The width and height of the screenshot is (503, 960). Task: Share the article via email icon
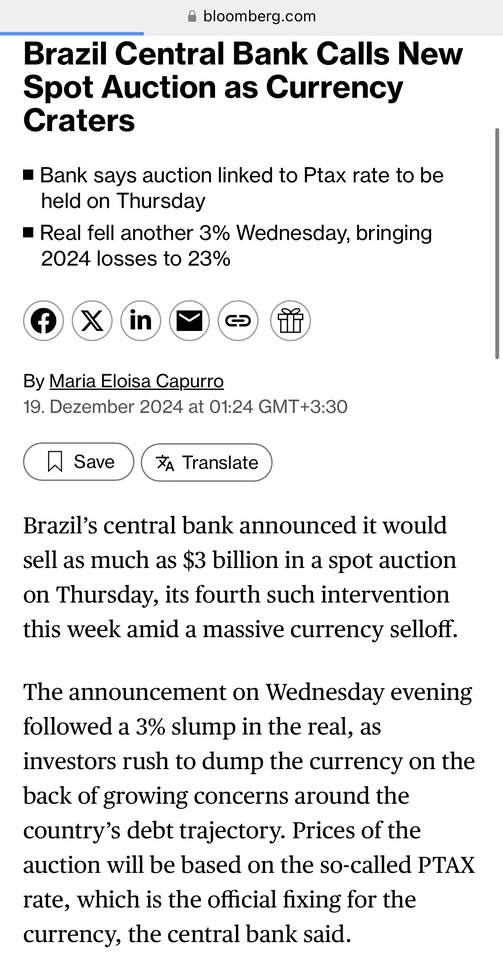(x=189, y=320)
